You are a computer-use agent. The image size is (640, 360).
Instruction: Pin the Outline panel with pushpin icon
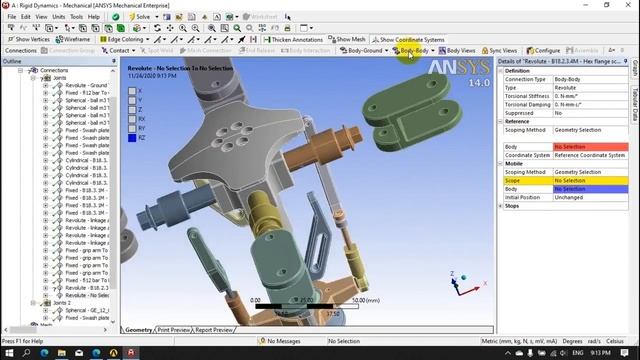[x=114, y=61]
